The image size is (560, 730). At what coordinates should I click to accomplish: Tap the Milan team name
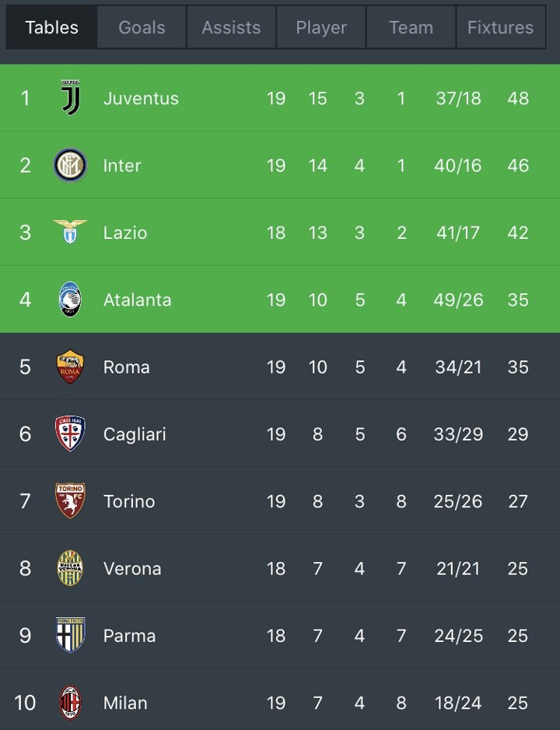[125, 703]
